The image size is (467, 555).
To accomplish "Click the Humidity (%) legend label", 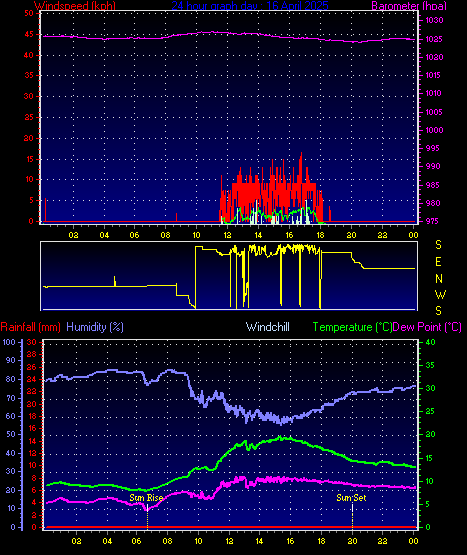I will 95,327.
